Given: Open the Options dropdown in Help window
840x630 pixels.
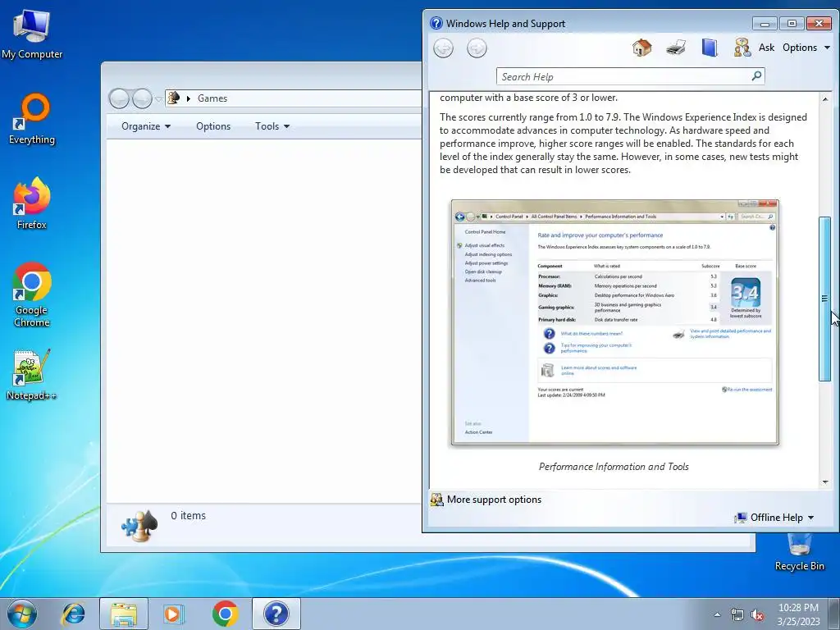Looking at the screenshot, I should tap(806, 48).
